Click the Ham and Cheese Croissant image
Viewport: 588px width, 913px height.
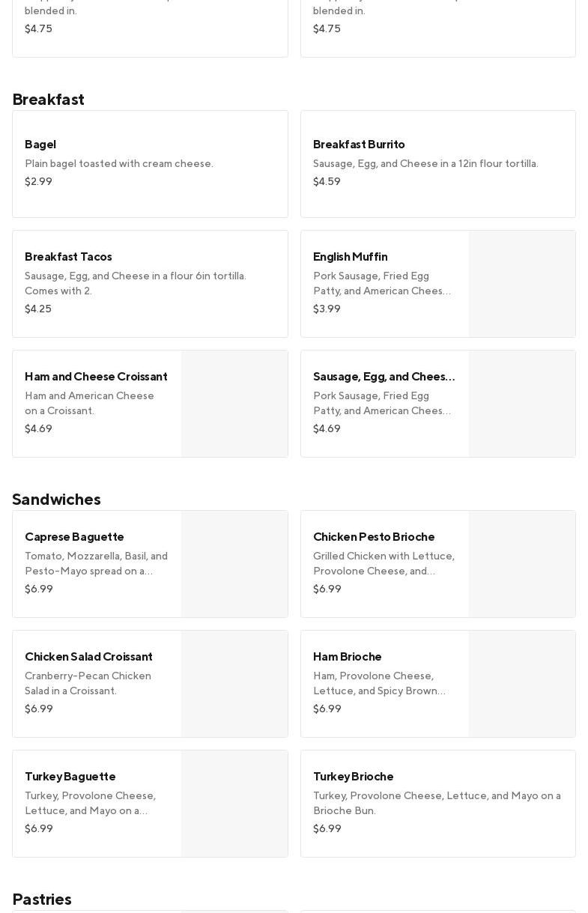tap(234, 404)
